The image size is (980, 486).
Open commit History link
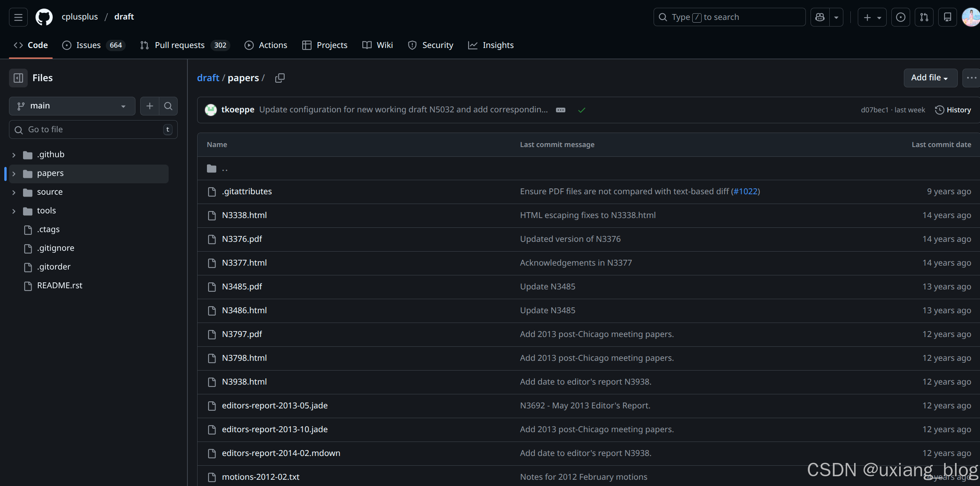click(x=953, y=110)
